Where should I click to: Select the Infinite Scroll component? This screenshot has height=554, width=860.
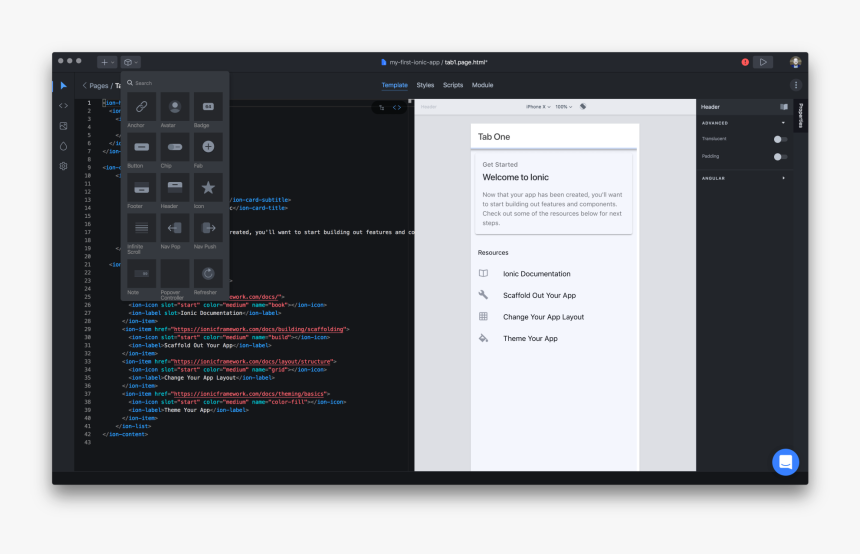coord(142,228)
